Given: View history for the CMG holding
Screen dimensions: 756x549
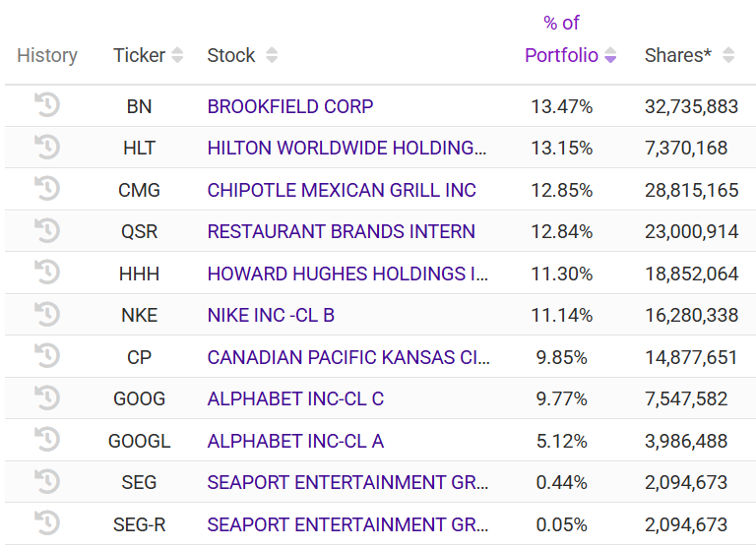Looking at the screenshot, I should coord(47,189).
